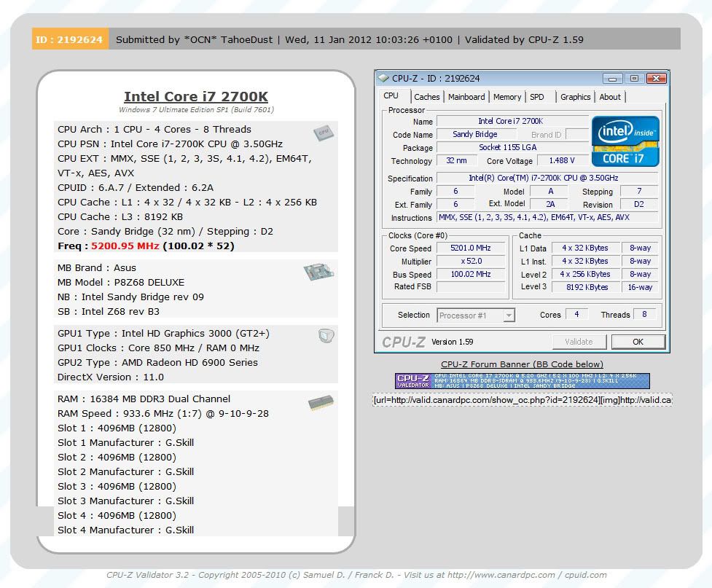Image resolution: width=712 pixels, height=588 pixels.
Task: Open the Processor #1 selection dropdown
Action: coord(476,315)
